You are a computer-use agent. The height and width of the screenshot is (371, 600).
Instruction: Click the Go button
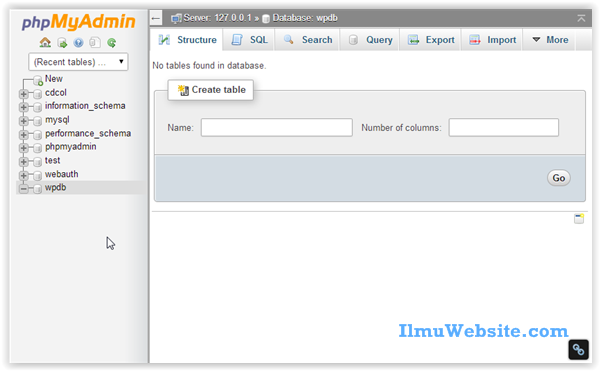tap(559, 178)
